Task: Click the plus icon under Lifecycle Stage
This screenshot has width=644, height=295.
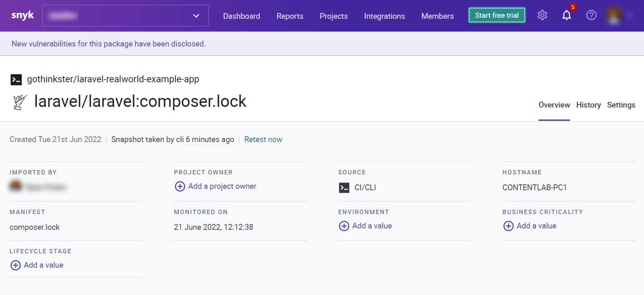Action: click(x=16, y=265)
